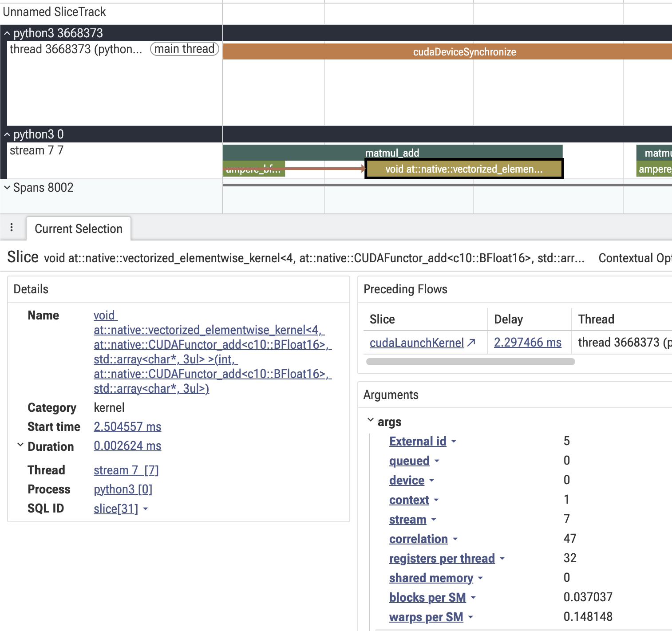Click the Delay value 2.297466 ms
This screenshot has height=631, width=672.
tap(528, 343)
